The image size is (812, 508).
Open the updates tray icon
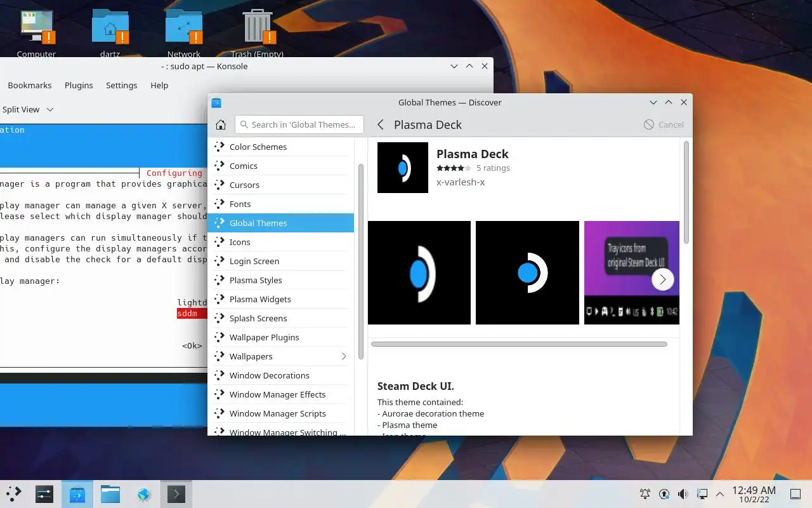point(664,494)
